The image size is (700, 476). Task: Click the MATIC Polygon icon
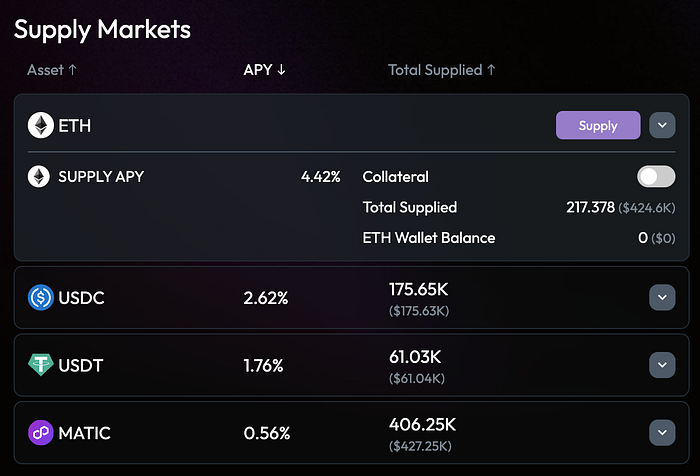pyautogui.click(x=41, y=433)
